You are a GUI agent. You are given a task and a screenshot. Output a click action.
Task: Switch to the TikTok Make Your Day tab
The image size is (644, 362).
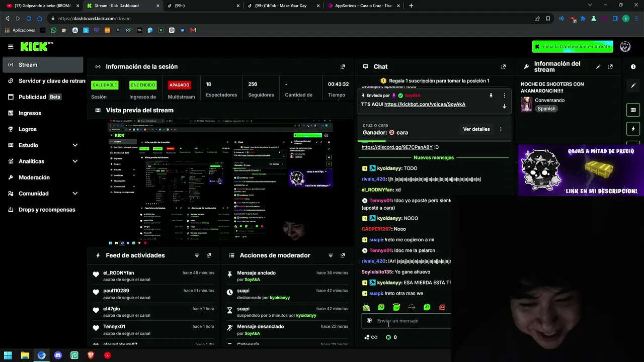pyautogui.click(x=283, y=6)
